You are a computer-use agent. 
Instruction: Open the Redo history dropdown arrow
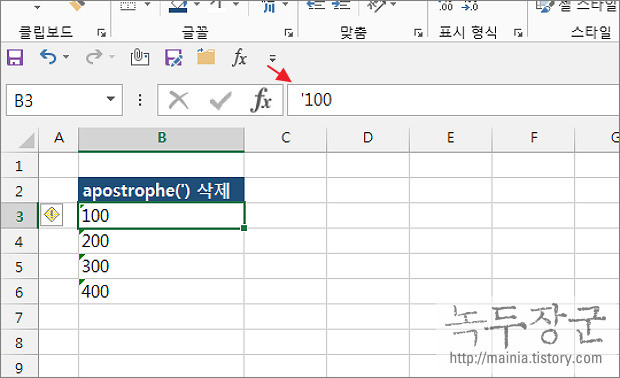click(x=112, y=57)
